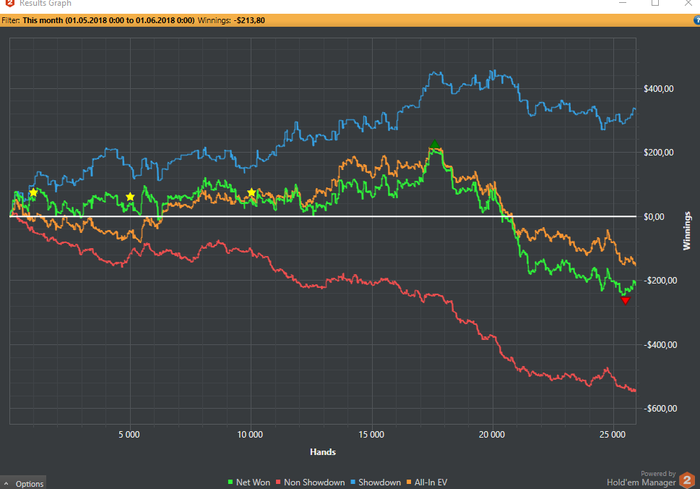Click the 10 000 hands axis label
The height and width of the screenshot is (489, 700).
(250, 435)
